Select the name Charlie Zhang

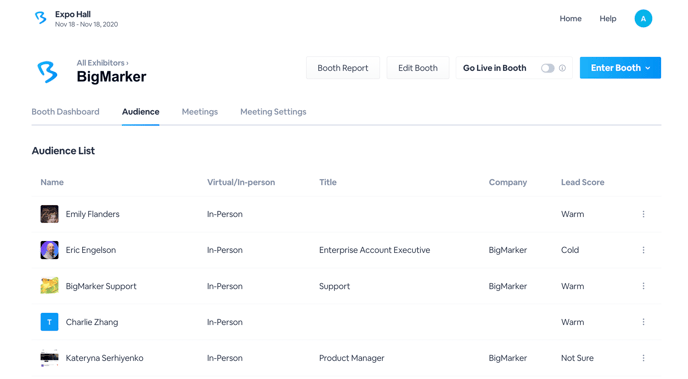(92, 322)
